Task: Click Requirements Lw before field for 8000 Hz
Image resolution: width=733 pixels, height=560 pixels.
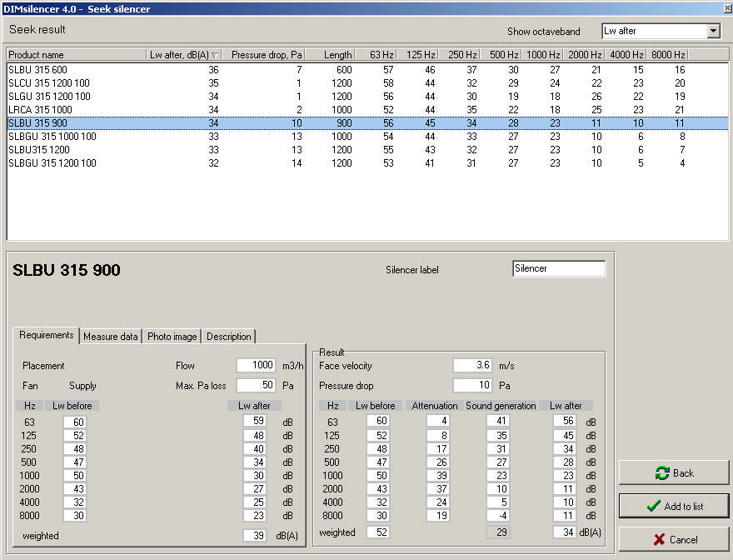Action: point(75,516)
